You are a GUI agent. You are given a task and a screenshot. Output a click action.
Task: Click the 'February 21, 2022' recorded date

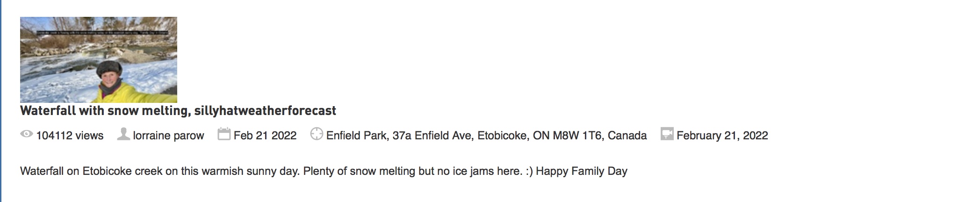coord(722,136)
